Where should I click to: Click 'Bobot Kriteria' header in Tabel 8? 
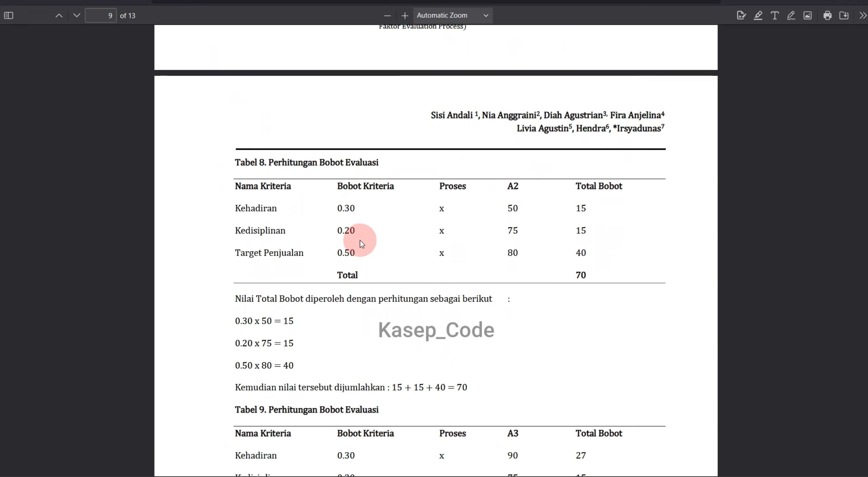(365, 186)
